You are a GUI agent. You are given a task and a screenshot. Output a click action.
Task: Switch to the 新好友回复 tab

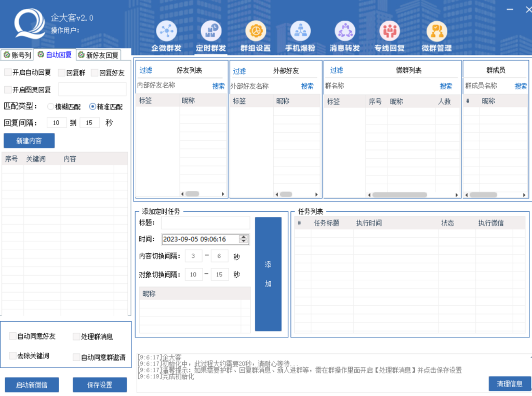[x=98, y=55]
